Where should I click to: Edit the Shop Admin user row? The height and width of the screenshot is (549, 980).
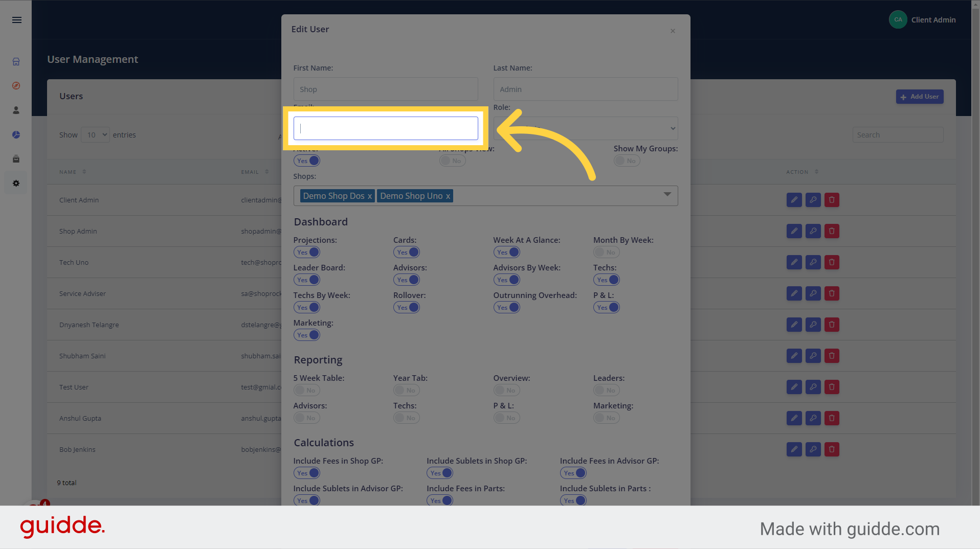point(794,231)
